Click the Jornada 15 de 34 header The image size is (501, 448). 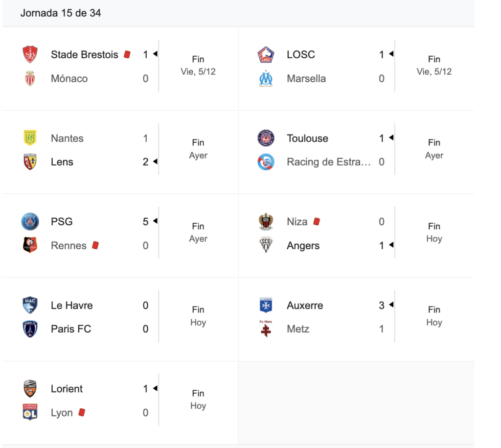click(x=61, y=13)
